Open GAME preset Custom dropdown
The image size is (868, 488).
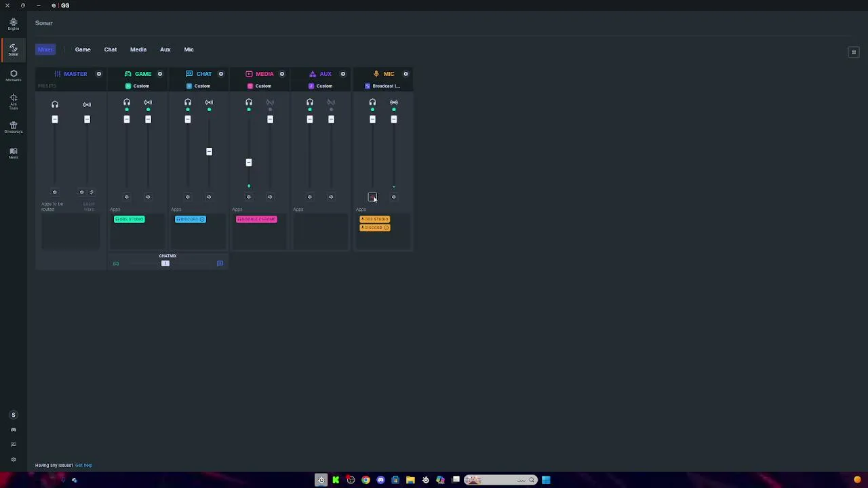[x=137, y=86]
